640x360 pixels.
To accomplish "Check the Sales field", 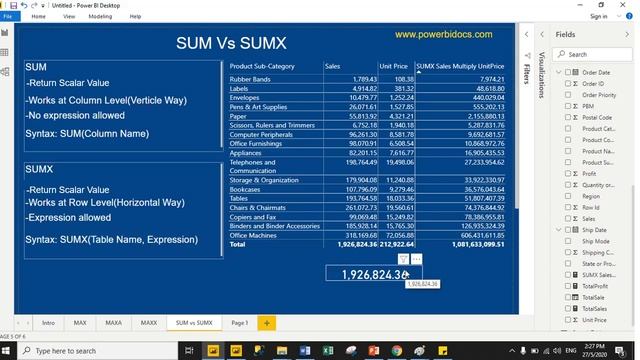I will point(568,219).
